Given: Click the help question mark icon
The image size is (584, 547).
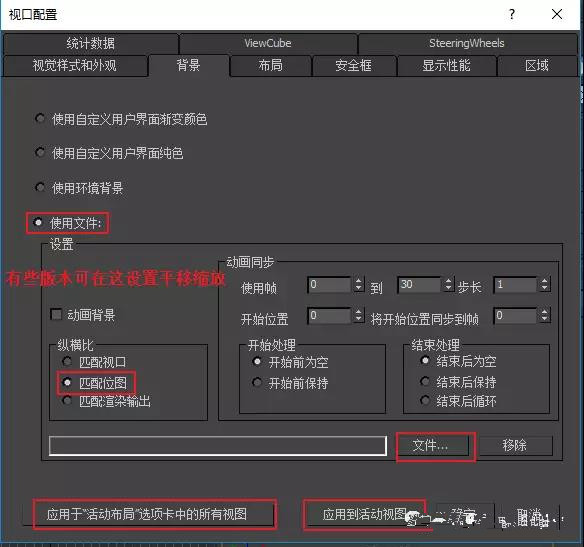Looking at the screenshot, I should (512, 15).
